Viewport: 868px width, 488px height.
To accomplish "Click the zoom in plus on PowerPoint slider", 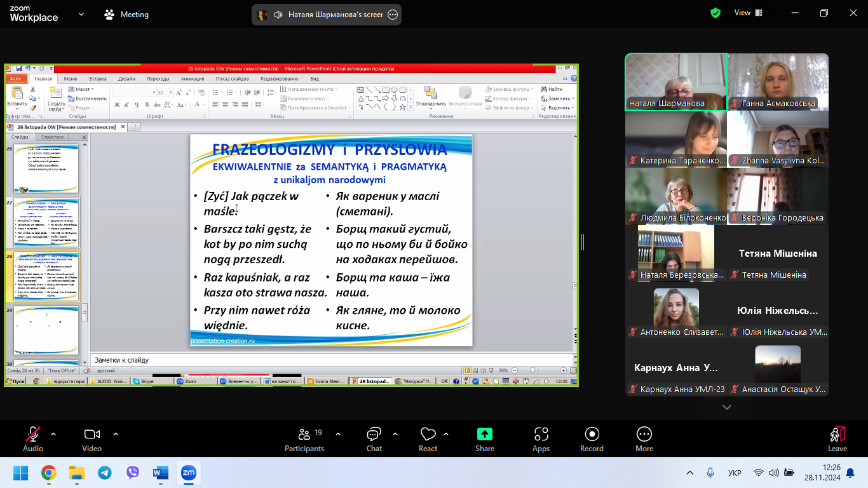I will click(563, 370).
